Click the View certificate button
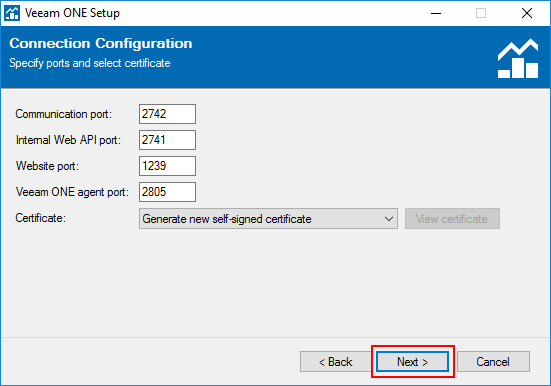The height and width of the screenshot is (386, 551). point(452,219)
